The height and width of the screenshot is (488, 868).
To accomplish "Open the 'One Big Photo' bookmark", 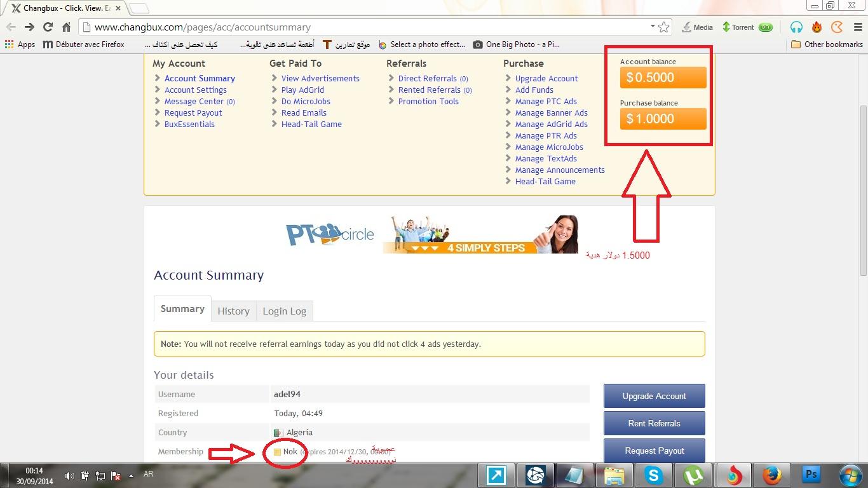I will tap(516, 44).
